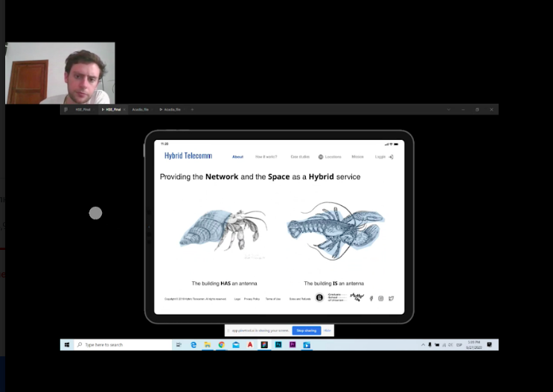Click the volume tray icon
This screenshot has width=553, height=392.
click(450, 344)
